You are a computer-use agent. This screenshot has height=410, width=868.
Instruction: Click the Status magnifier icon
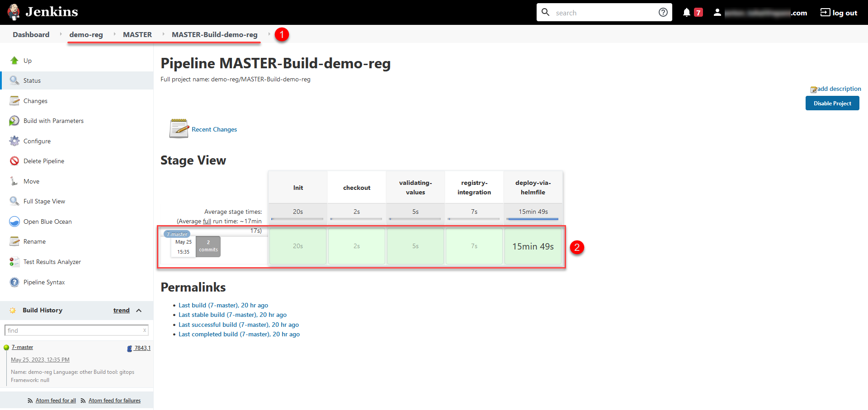coord(14,80)
